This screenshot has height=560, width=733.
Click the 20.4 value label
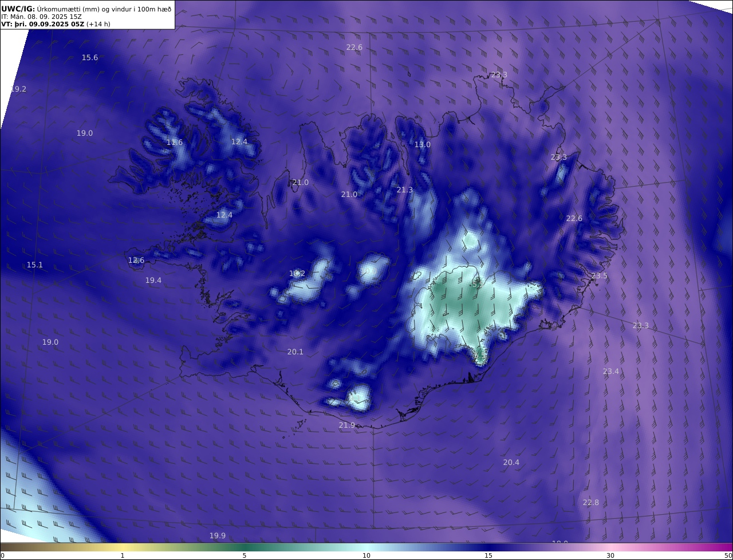511,463
